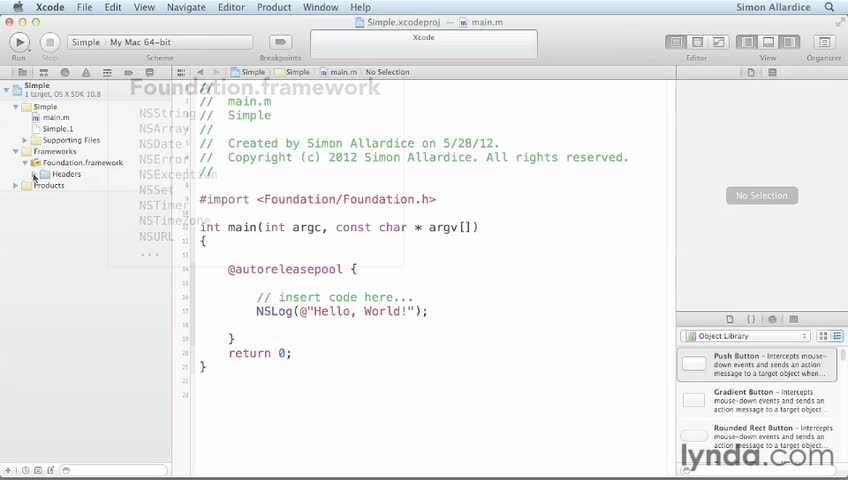Click main.m in the jump bar
The width and height of the screenshot is (848, 480).
[339, 72]
